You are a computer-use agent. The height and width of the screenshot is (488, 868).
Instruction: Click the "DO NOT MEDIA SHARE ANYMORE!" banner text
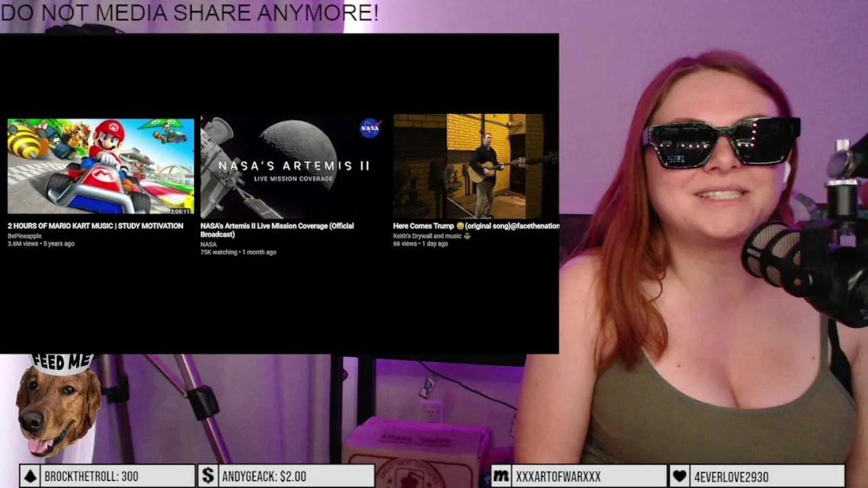click(x=189, y=12)
